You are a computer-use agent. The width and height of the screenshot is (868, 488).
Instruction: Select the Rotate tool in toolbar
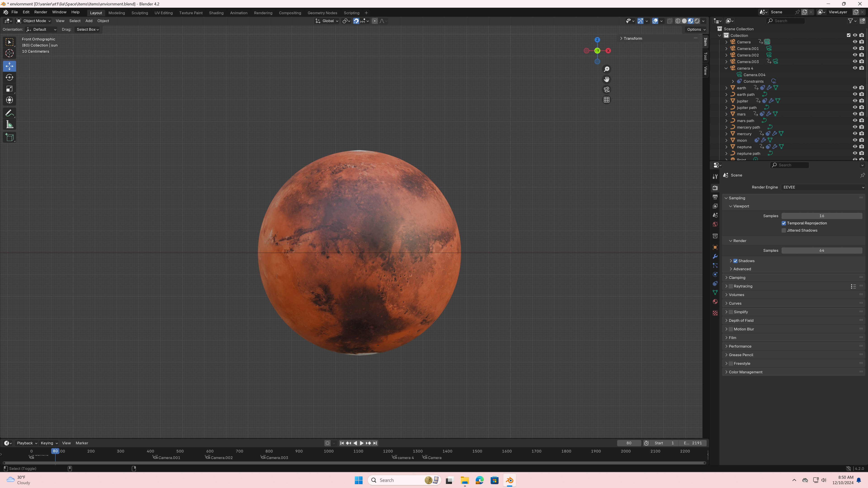(x=9, y=78)
